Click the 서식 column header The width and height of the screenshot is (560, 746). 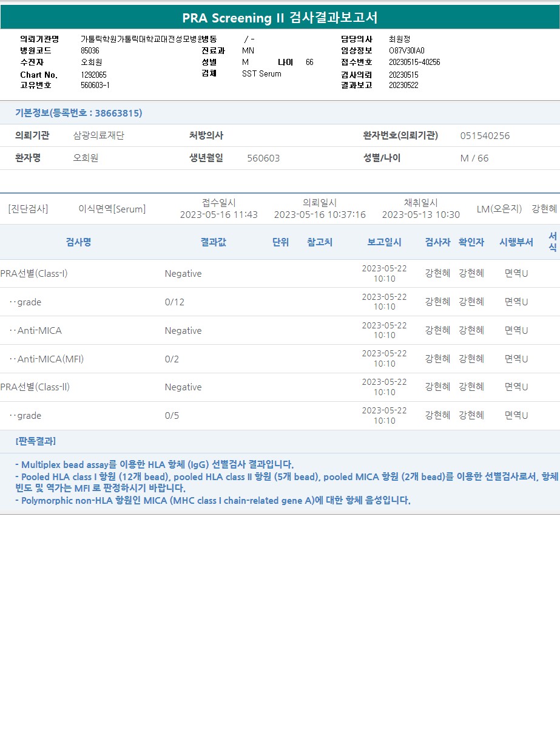[553, 242]
